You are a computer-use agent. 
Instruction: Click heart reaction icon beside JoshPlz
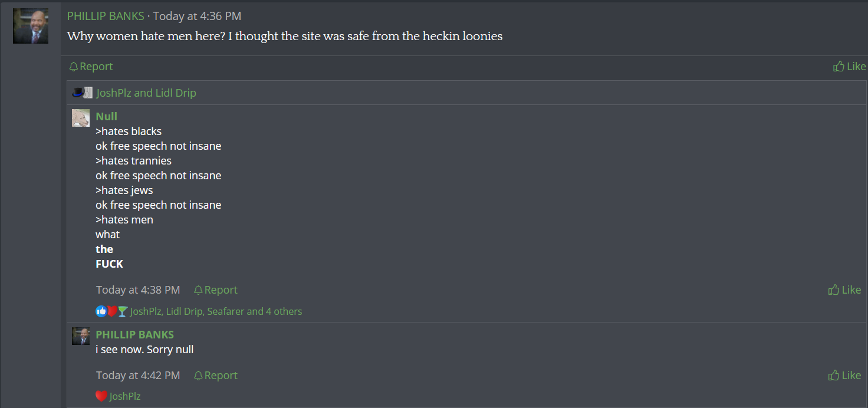pyautogui.click(x=101, y=396)
